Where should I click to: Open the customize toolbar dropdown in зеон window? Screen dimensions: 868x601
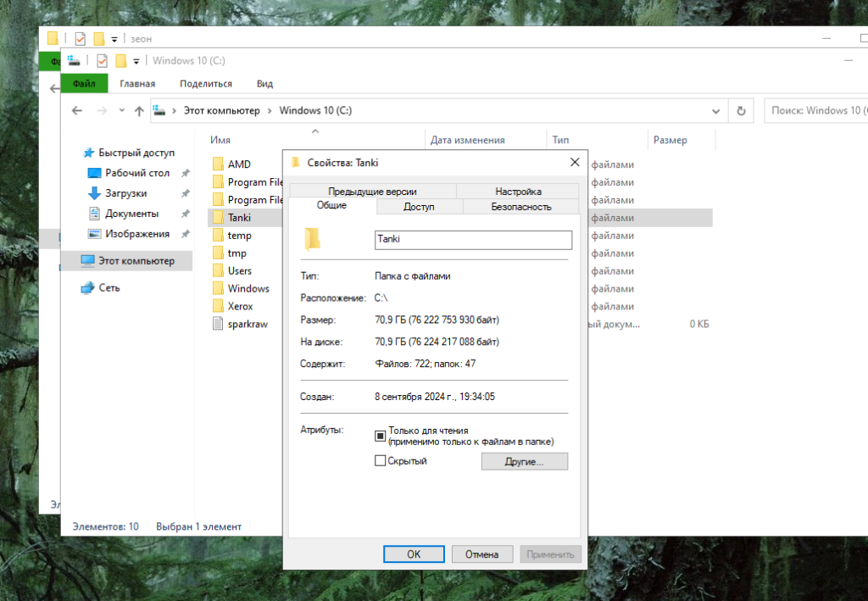pyautogui.click(x=114, y=39)
